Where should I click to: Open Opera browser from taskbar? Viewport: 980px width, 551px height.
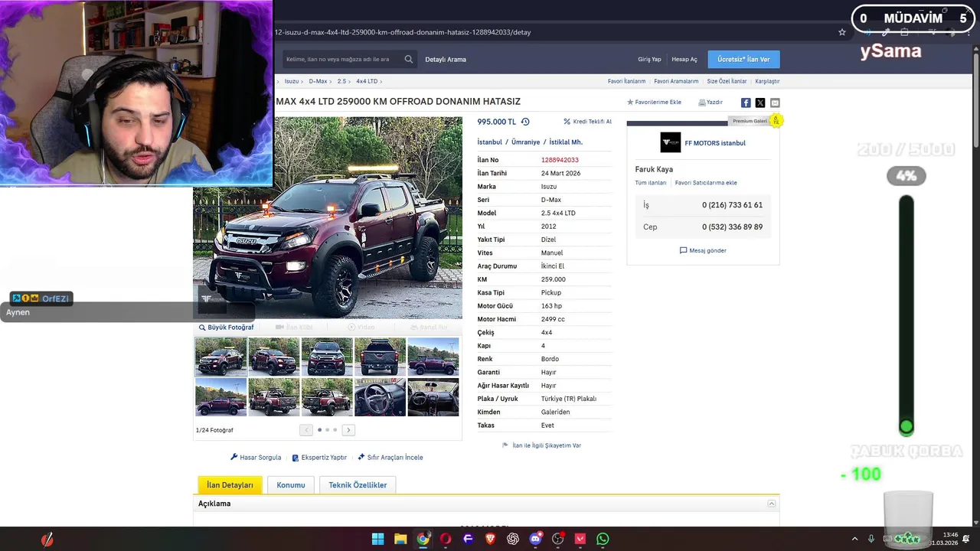tap(446, 539)
